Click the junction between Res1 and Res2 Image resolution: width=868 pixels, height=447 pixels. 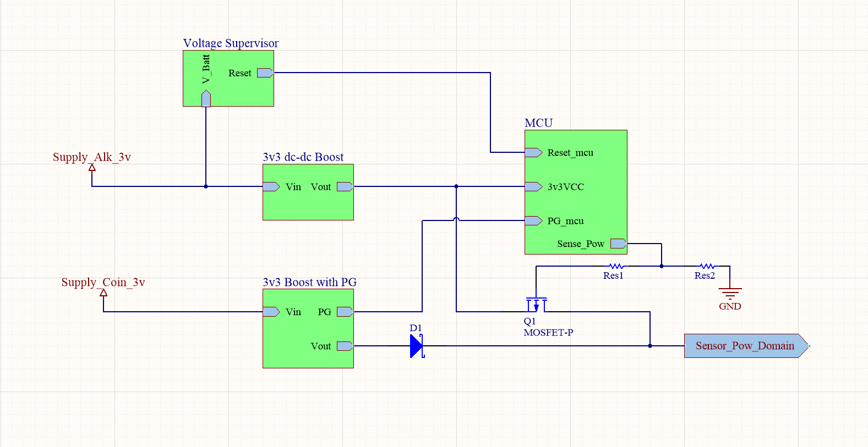(x=662, y=266)
